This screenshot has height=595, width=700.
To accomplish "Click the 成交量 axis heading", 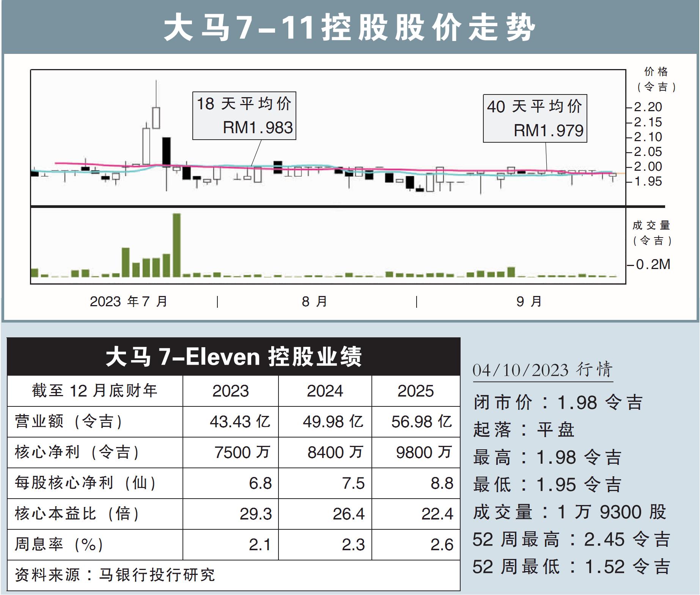I will (x=651, y=225).
